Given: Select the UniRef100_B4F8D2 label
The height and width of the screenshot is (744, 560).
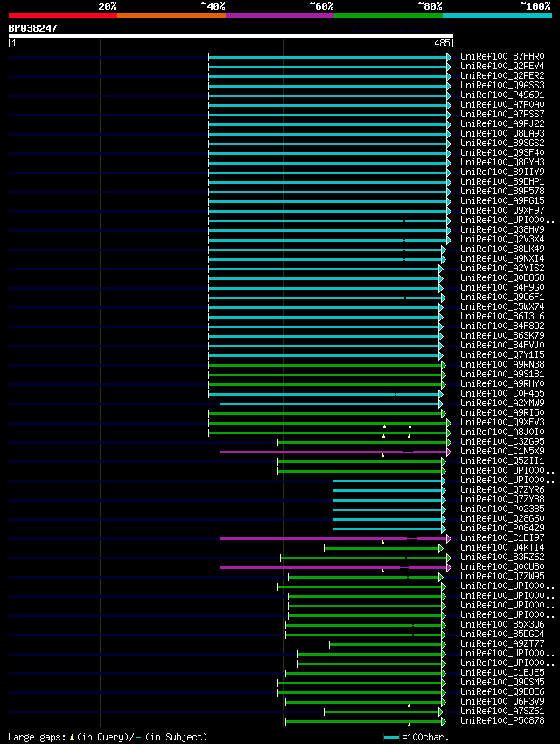Looking at the screenshot, I should tap(502, 326).
